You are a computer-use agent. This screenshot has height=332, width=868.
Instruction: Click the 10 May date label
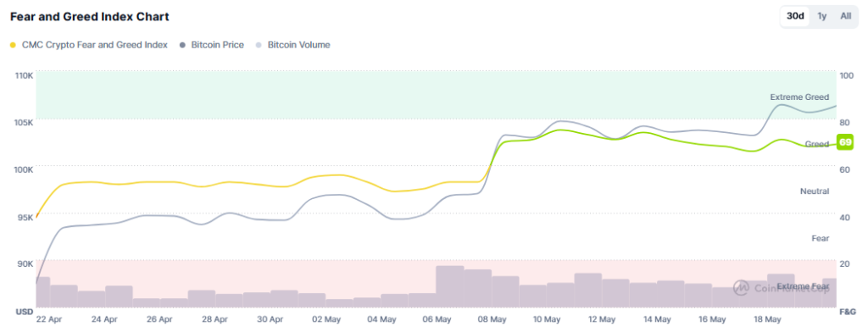pyautogui.click(x=547, y=320)
